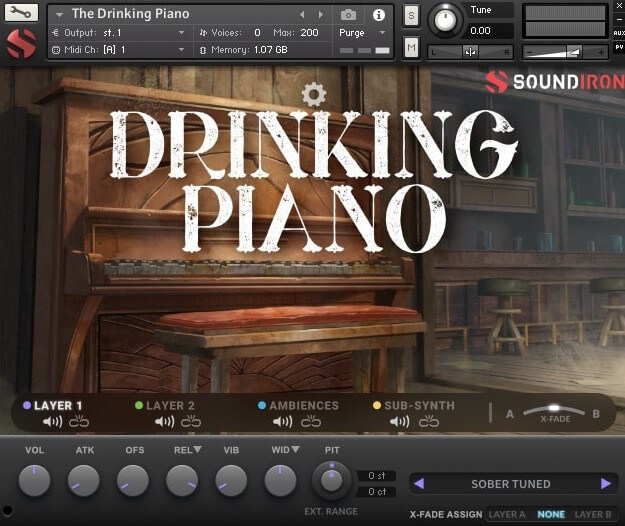Open the instrument info icon
This screenshot has width=625, height=526.
point(379,15)
